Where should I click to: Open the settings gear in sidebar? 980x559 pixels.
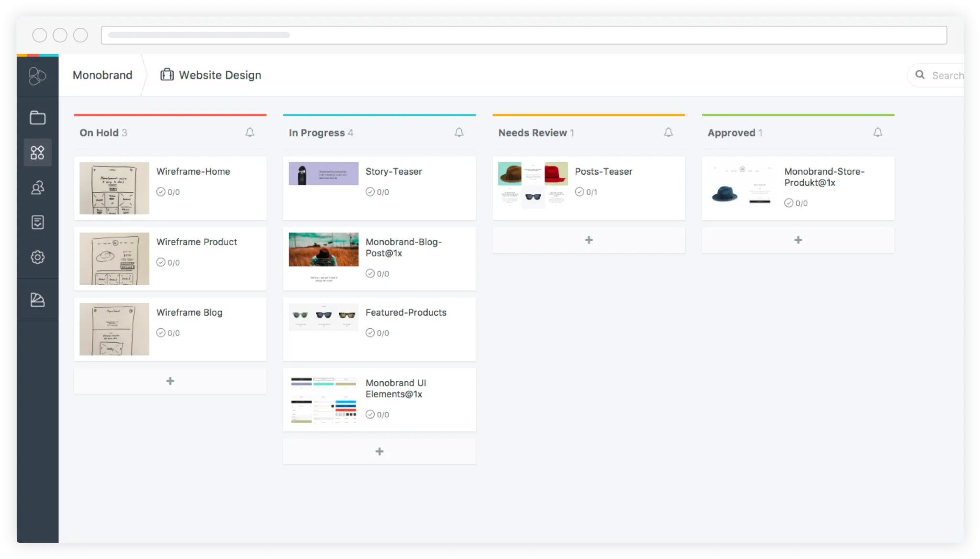click(x=37, y=257)
